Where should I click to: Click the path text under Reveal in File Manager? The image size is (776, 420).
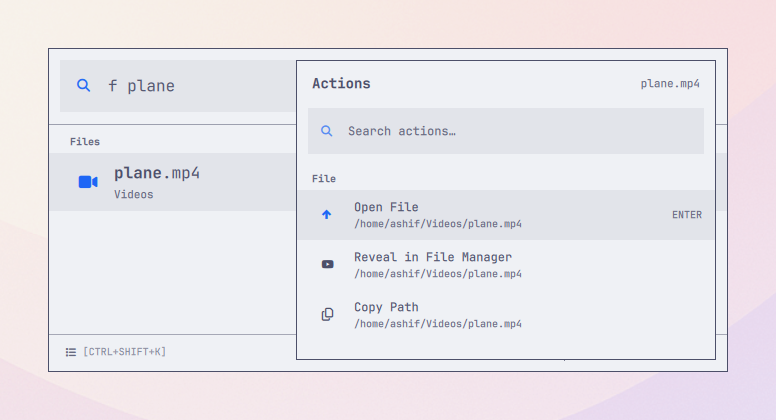[438, 274]
